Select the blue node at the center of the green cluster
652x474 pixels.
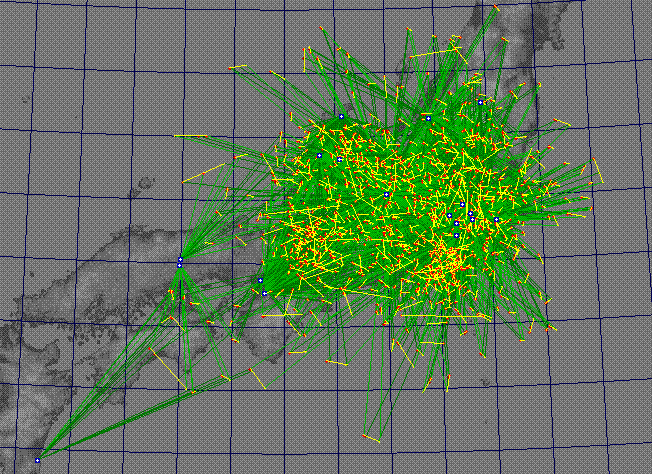click(387, 195)
